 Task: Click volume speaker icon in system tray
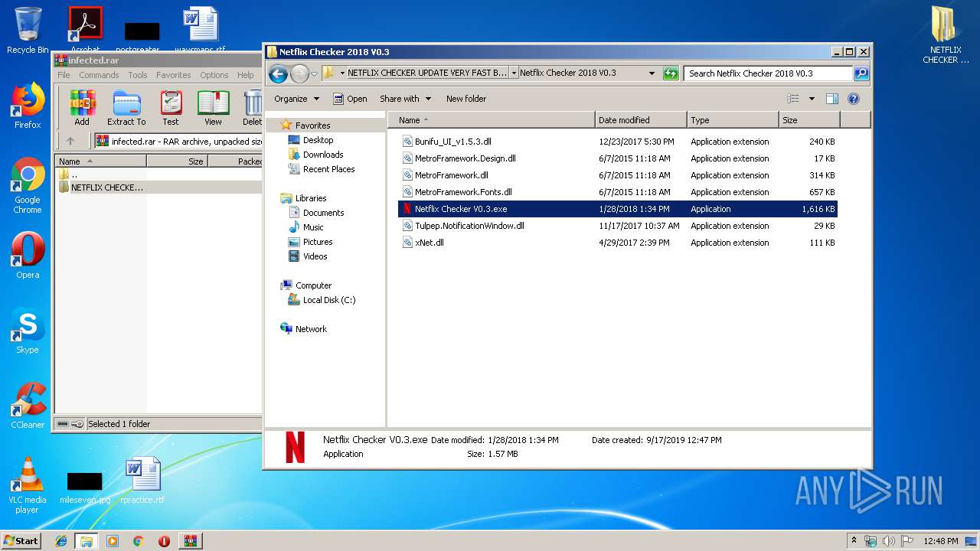[x=888, y=541]
